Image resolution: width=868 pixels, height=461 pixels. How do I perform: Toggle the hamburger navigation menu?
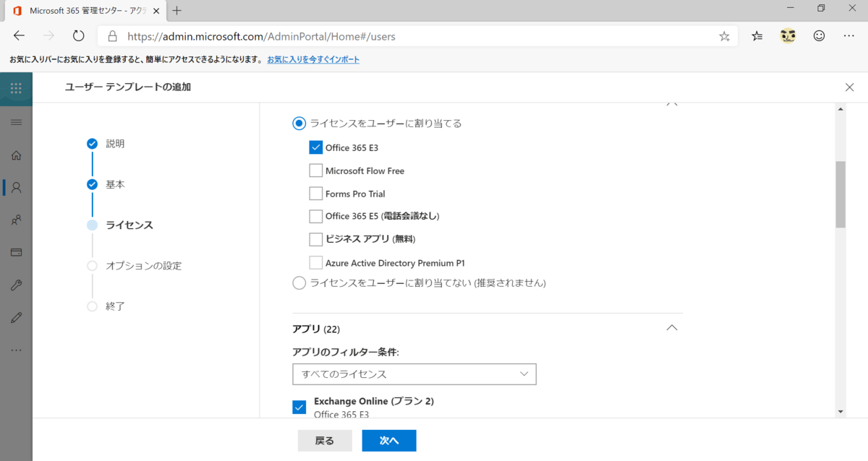(16, 122)
